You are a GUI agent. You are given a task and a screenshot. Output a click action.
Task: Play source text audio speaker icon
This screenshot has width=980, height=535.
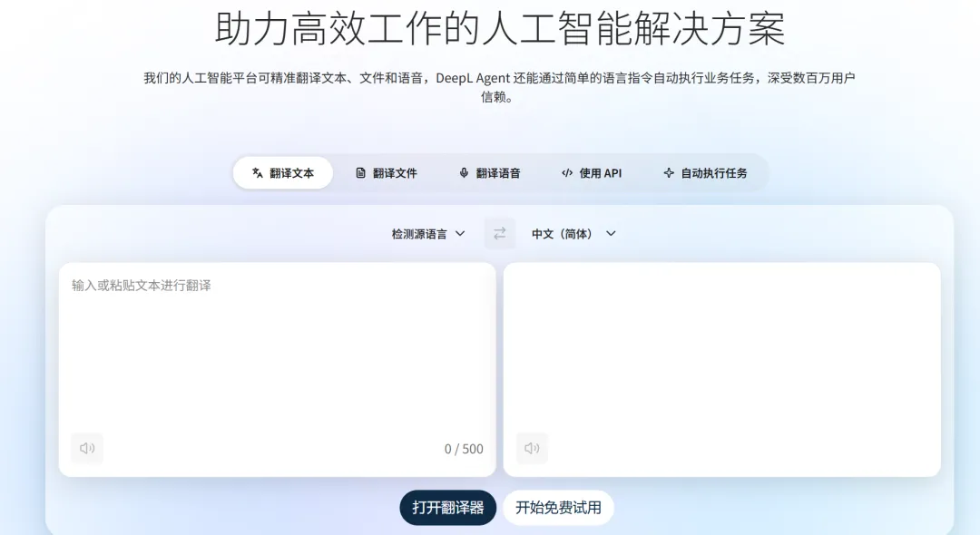tap(87, 448)
